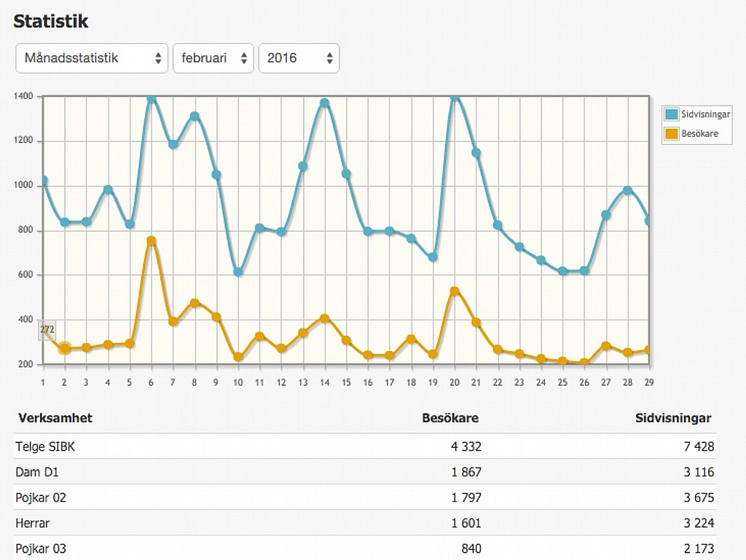Click the Besökare data point for day 20
Screen dimensions: 746x560
455,291
